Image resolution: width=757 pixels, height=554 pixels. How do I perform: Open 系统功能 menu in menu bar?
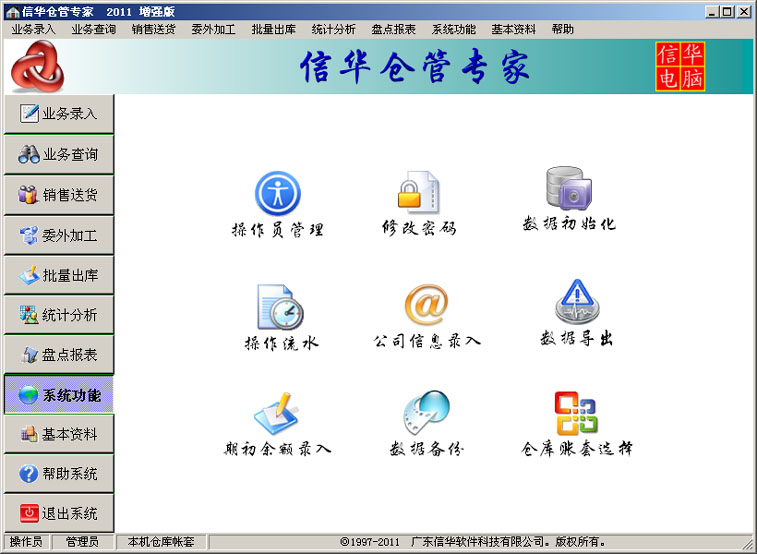pos(453,29)
